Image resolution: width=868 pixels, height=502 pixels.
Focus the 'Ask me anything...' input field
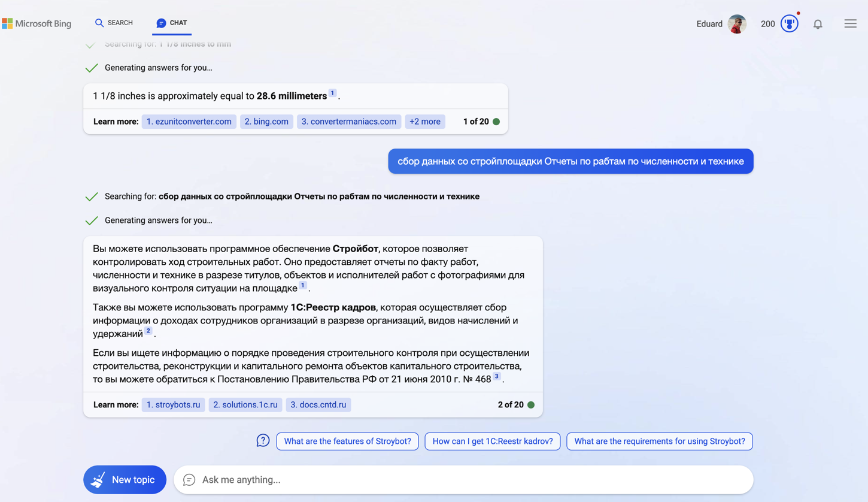463,480
